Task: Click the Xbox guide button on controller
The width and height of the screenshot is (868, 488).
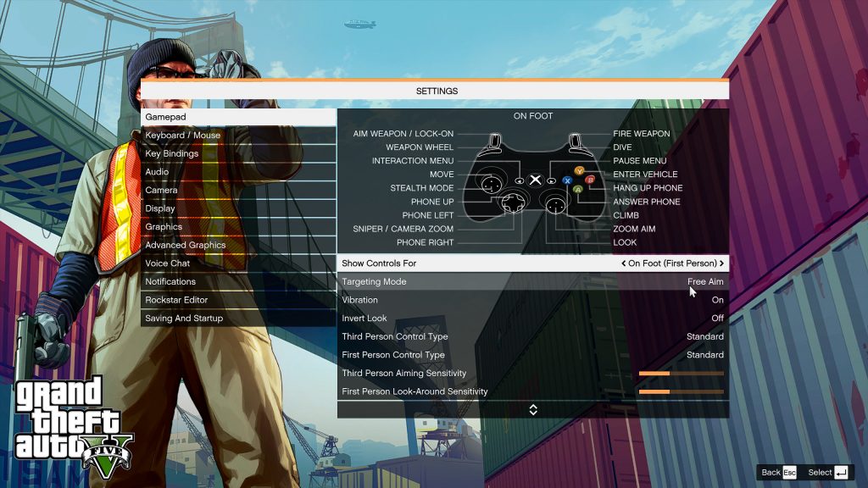Action: [535, 180]
